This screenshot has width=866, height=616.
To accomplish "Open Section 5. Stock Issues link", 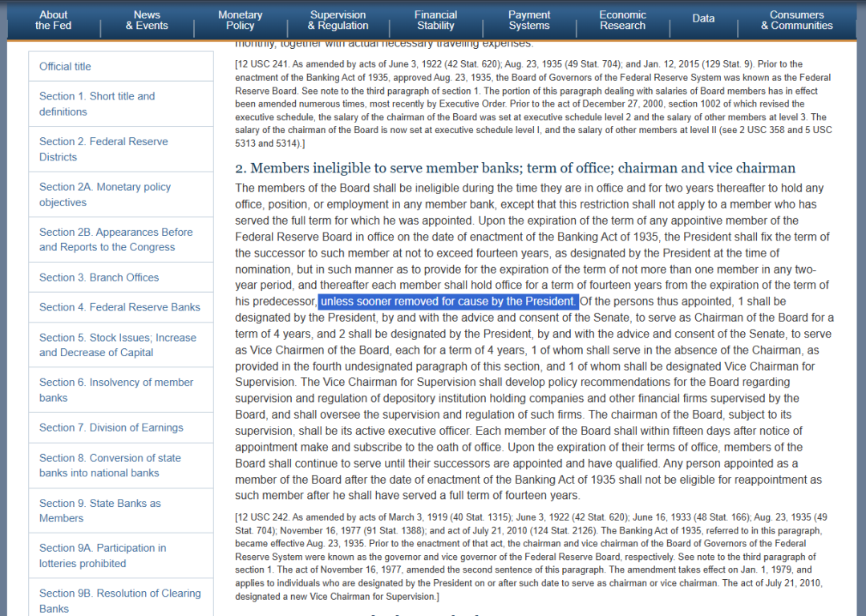I will (118, 345).
